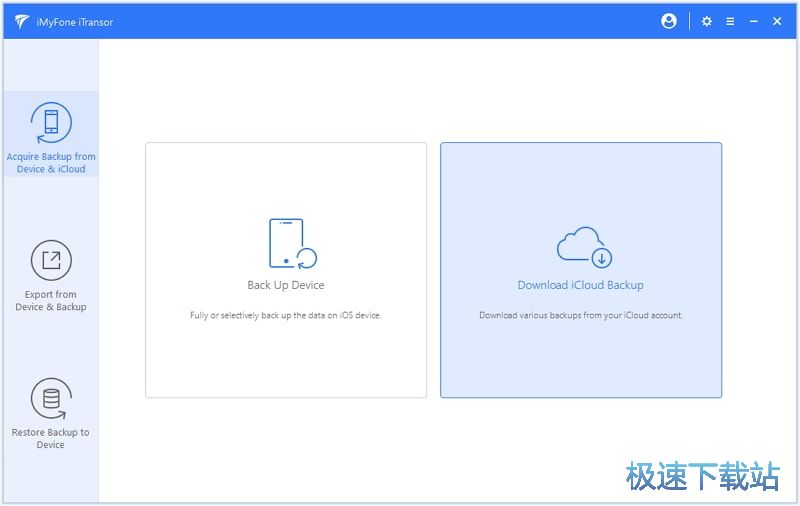Screen dimensions: 800x506
Task: Choose the Back Up Device title
Action: click(286, 285)
